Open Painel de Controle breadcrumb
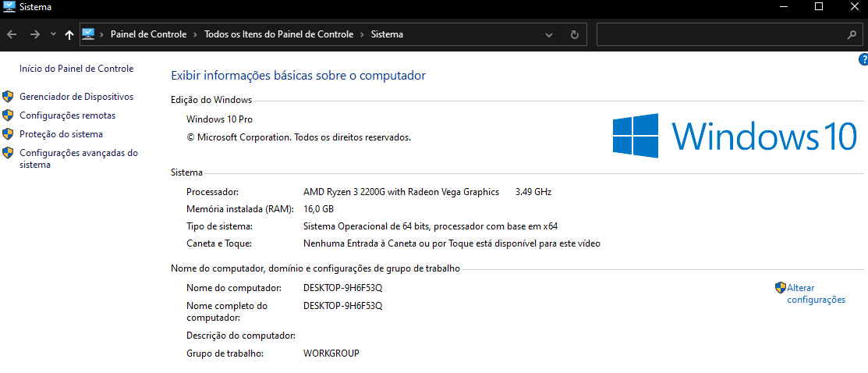The image size is (868, 373). pyautogui.click(x=148, y=34)
